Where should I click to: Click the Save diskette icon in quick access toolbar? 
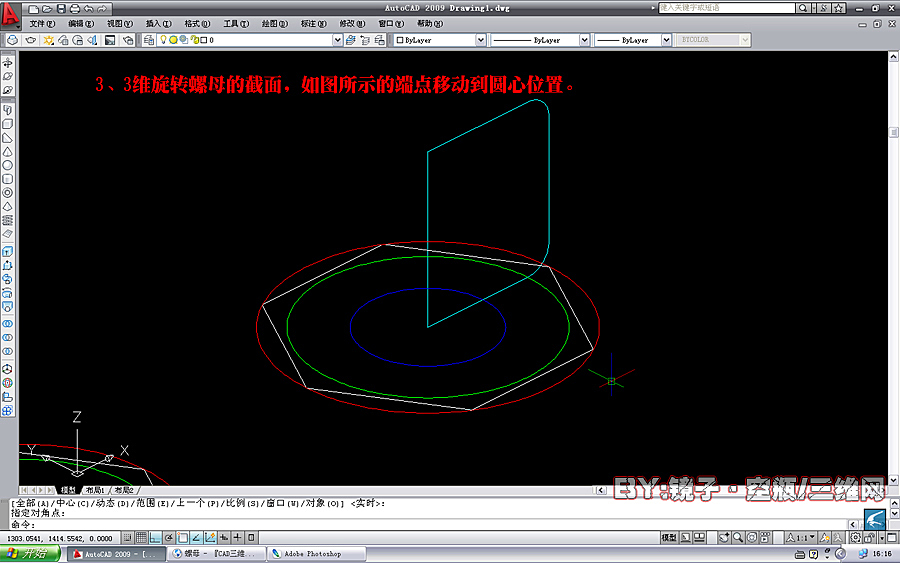point(61,9)
